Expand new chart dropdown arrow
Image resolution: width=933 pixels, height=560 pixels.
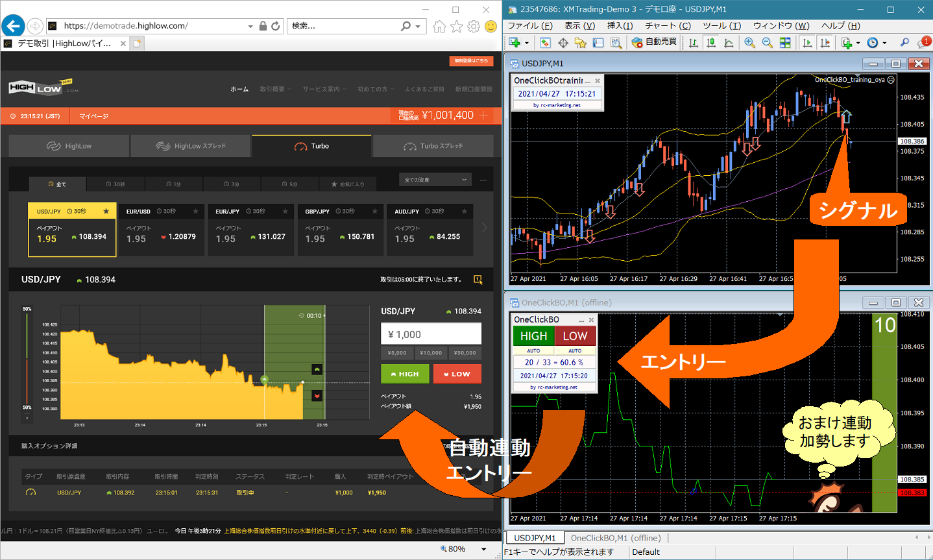526,43
